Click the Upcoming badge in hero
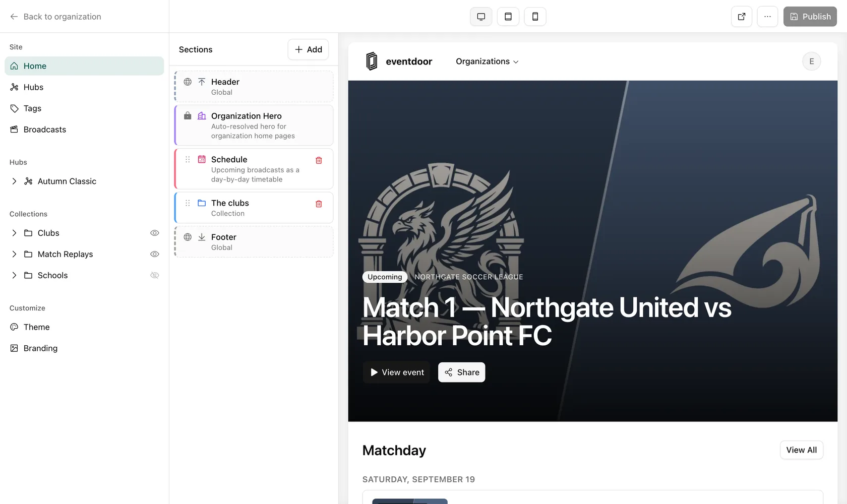 click(385, 277)
